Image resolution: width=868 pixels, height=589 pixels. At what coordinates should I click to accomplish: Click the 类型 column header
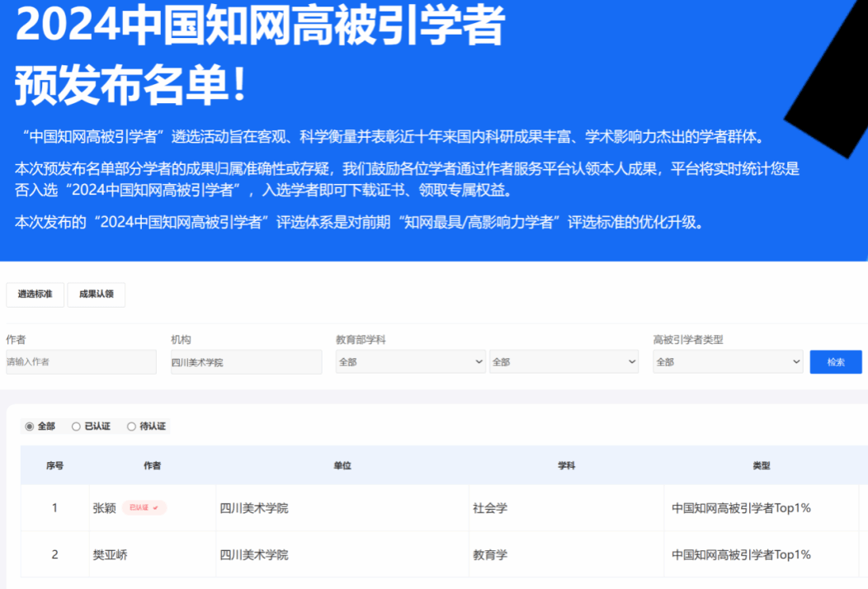761,466
